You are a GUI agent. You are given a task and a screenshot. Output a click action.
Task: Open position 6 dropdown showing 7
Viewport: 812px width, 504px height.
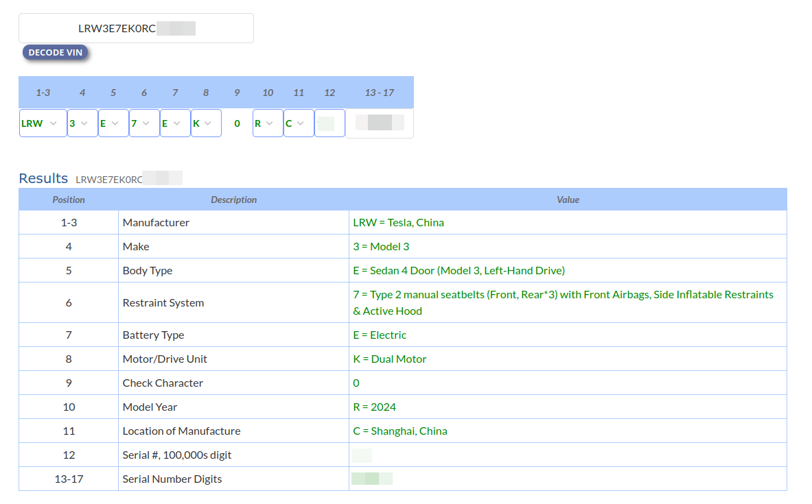[x=144, y=123]
